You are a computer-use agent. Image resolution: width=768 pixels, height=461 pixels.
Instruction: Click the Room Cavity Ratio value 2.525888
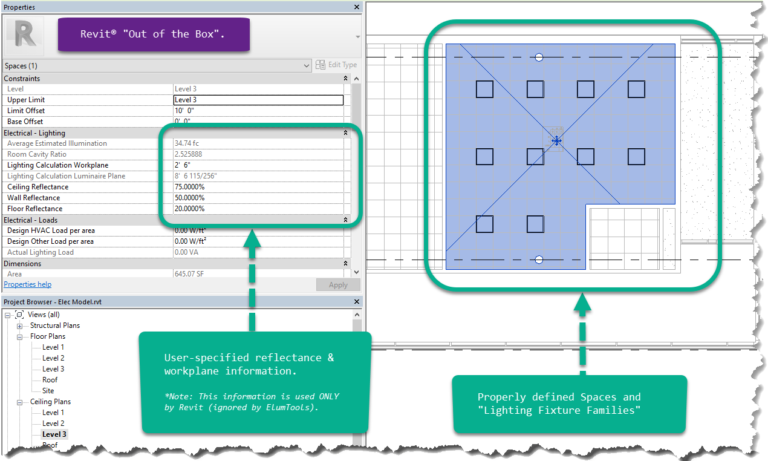[x=189, y=154]
